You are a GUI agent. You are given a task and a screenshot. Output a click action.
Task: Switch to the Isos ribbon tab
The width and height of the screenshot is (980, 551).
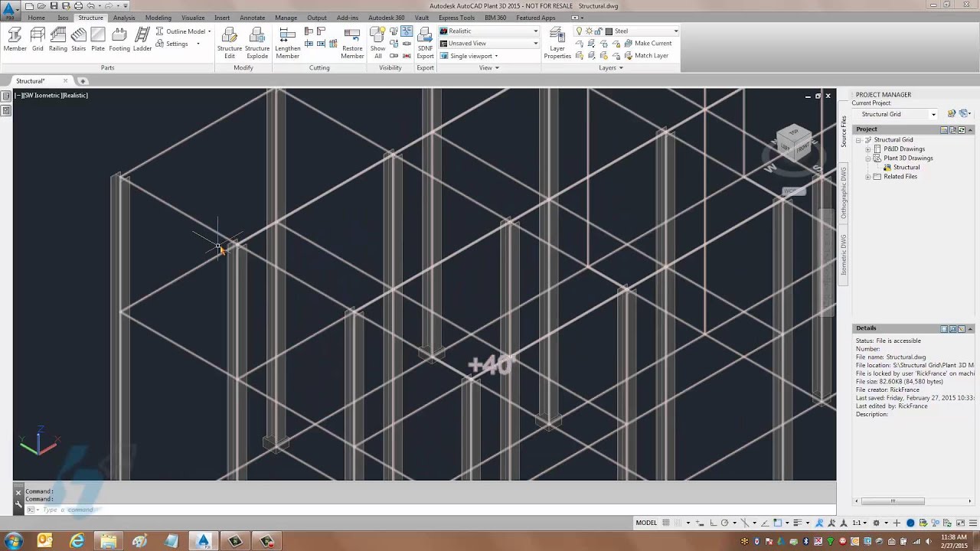click(63, 18)
